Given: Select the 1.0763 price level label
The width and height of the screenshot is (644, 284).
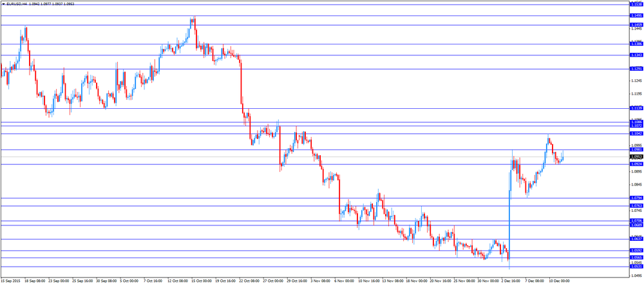Looking at the screenshot, I should click(636, 205).
